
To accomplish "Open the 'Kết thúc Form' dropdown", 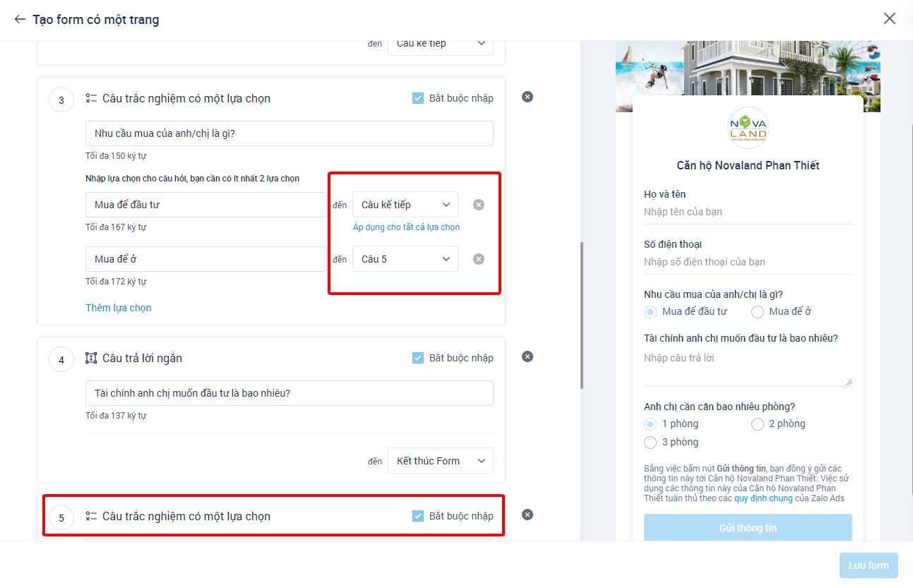I will (x=440, y=460).
